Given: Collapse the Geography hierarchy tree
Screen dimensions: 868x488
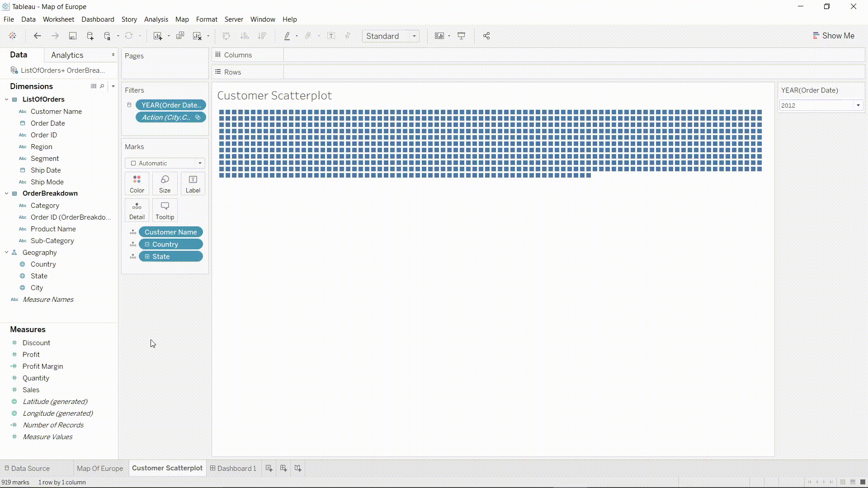Looking at the screenshot, I should (x=7, y=253).
